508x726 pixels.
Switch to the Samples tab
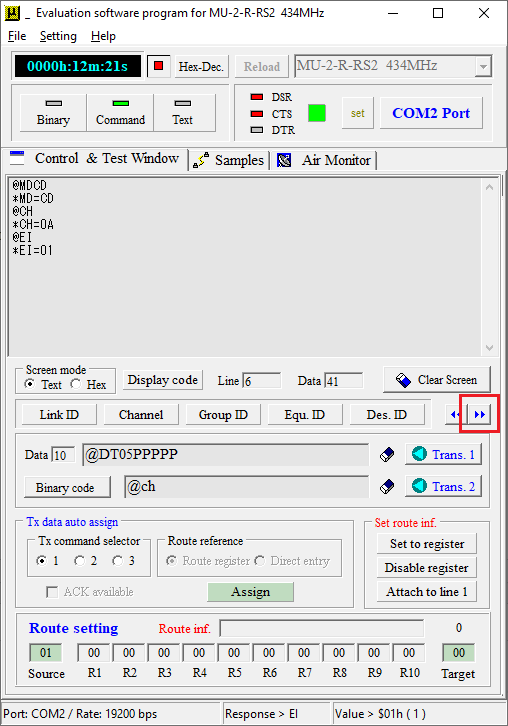229,160
